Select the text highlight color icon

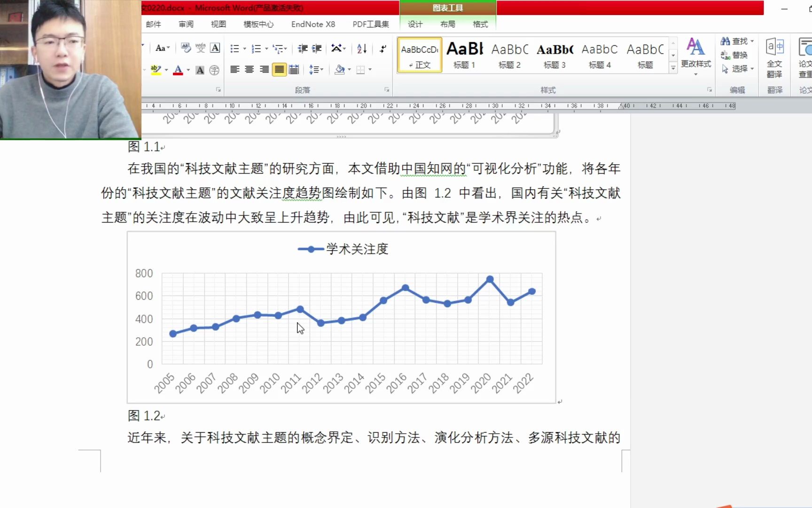point(156,69)
